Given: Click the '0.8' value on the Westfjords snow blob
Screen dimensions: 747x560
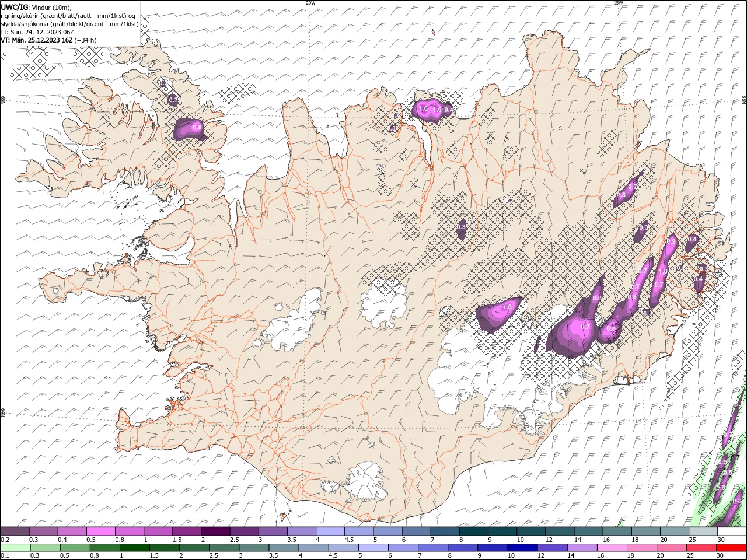Looking at the screenshot, I should coord(197,127).
